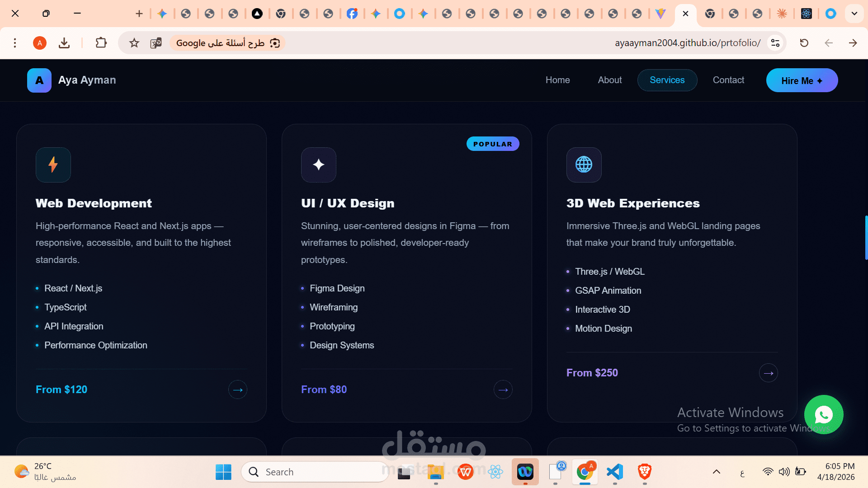
Task: Click the WhatsApp floating chat icon
Action: [x=824, y=414]
